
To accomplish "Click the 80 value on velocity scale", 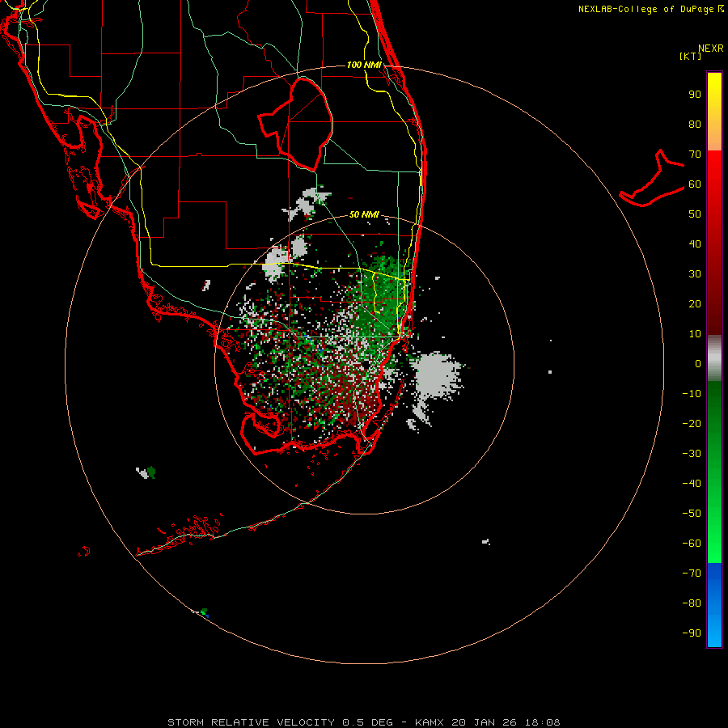I will click(x=695, y=124).
